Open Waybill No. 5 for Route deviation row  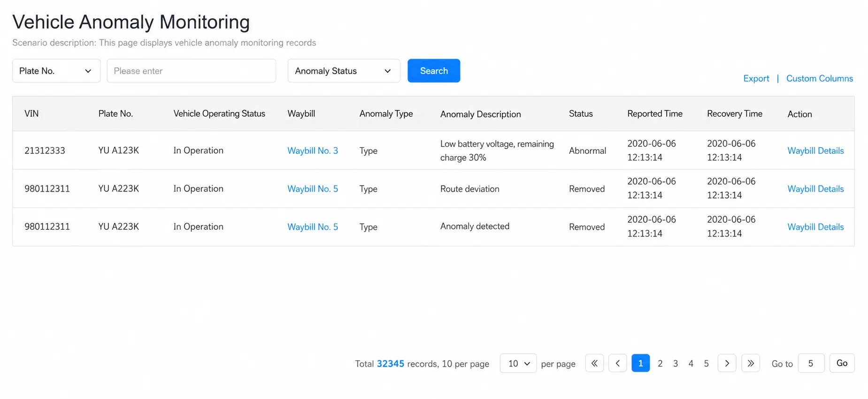(313, 189)
